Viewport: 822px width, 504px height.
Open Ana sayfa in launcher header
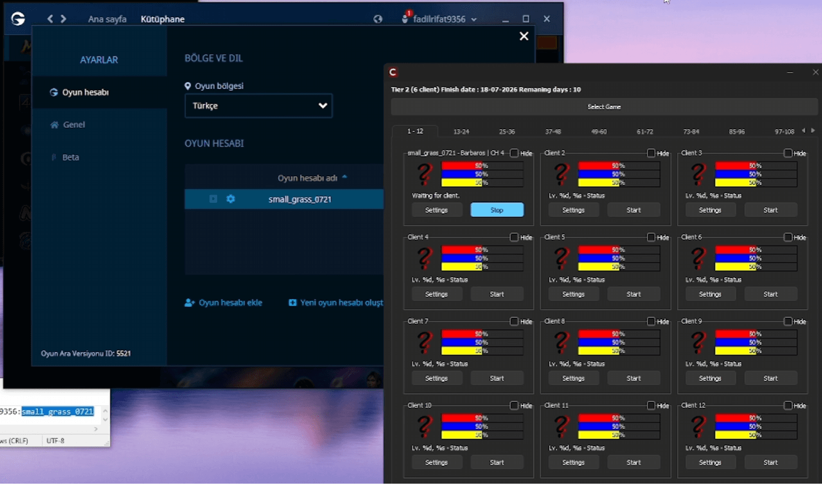107,19
